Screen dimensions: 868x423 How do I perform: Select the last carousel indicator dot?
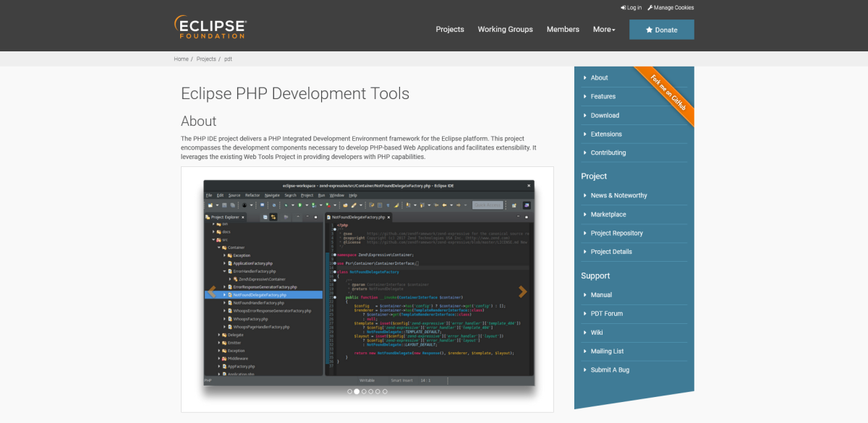pos(385,391)
